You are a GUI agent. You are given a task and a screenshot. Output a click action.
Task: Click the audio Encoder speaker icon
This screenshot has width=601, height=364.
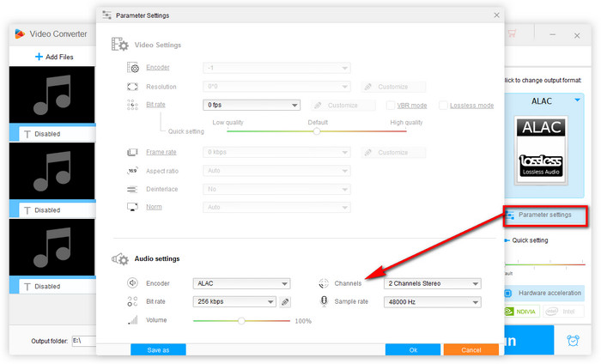pos(132,283)
